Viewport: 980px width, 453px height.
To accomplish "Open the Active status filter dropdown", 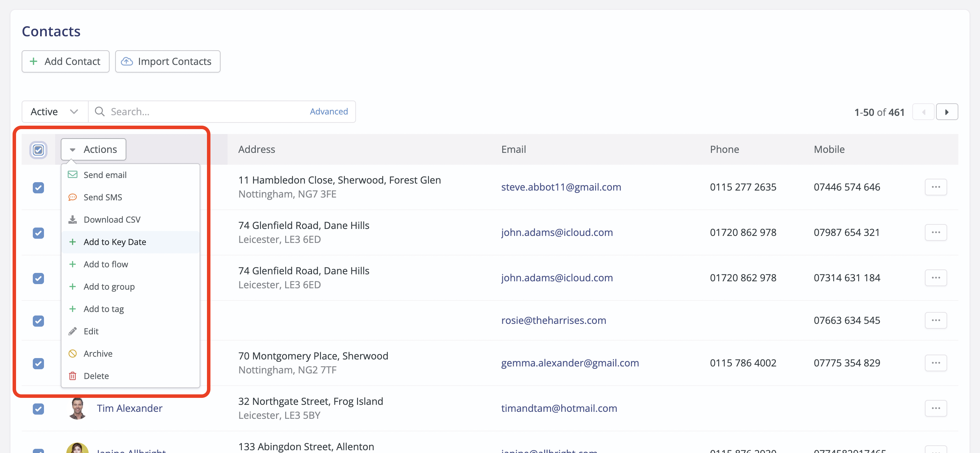I will (54, 111).
